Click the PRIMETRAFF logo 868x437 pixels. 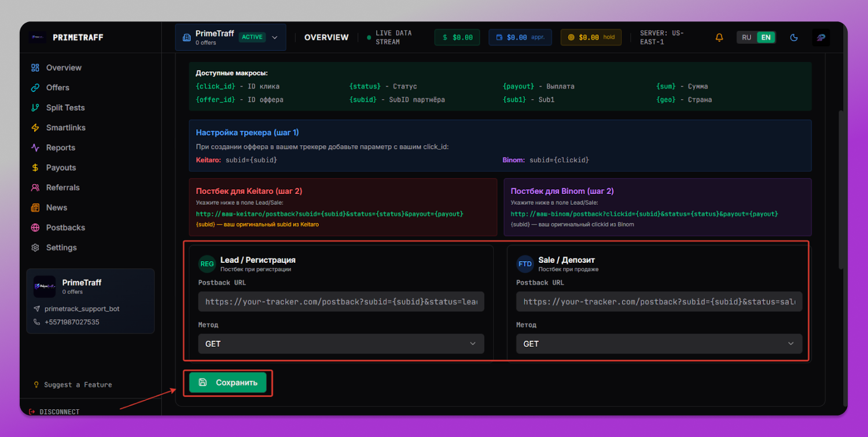(67, 38)
